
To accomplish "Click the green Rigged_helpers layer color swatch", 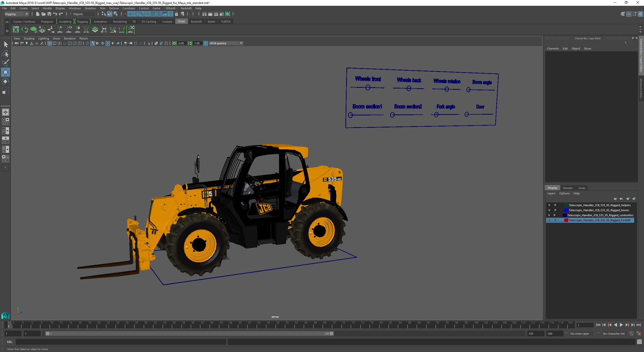I will pos(566,205).
